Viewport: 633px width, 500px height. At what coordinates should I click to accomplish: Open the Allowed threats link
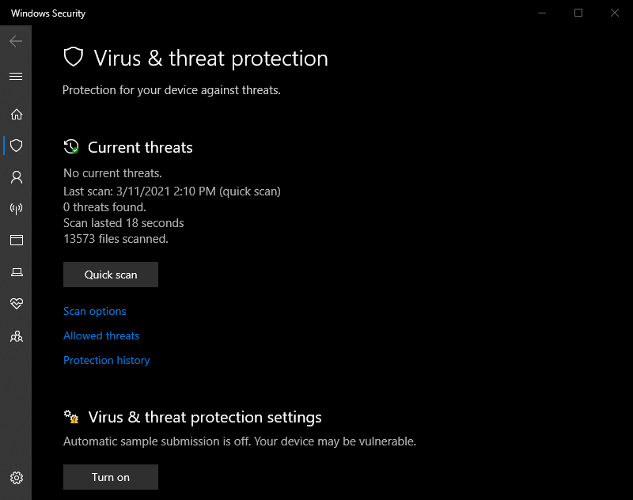(101, 336)
